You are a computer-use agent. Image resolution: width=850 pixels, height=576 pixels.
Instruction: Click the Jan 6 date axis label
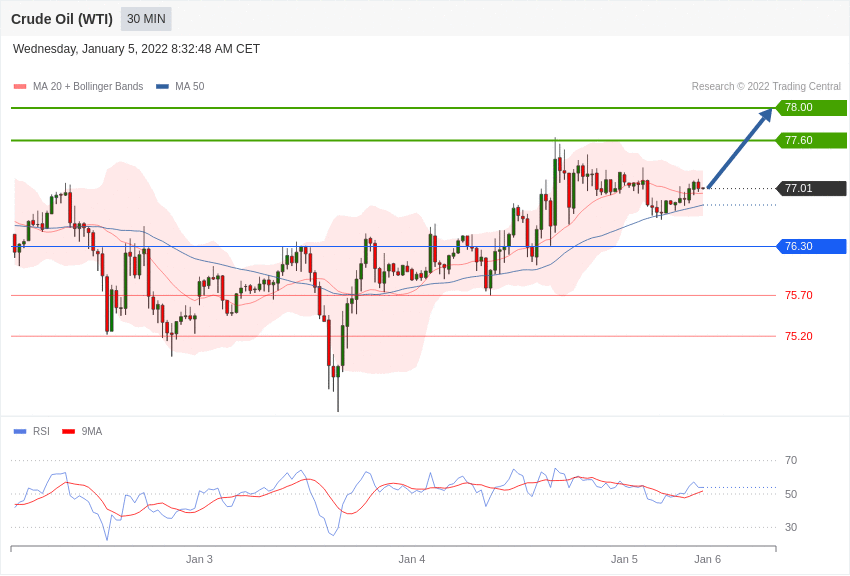pos(707,559)
